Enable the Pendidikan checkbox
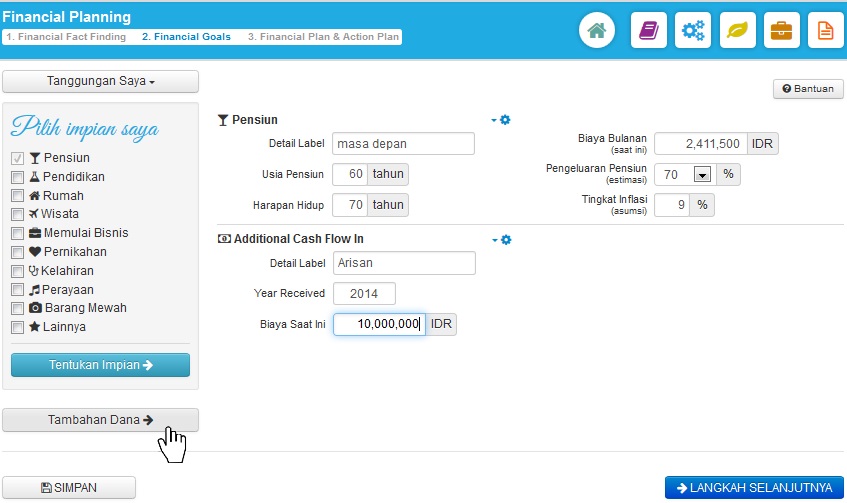 17,177
